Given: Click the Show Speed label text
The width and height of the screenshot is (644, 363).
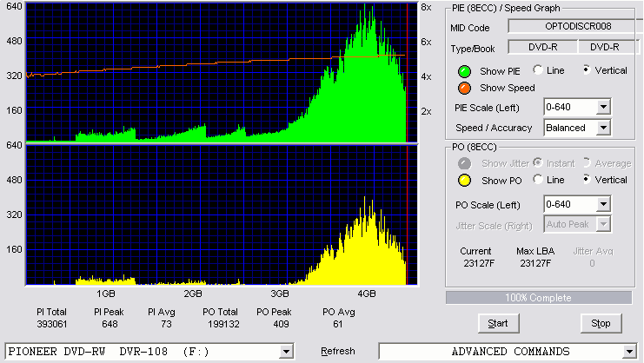Looking at the screenshot, I should 508,88.
